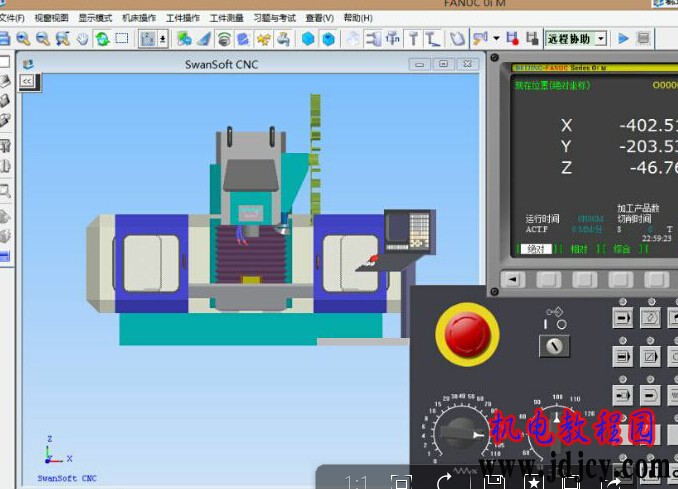Expand the dropdown arrow beside key icon

pyautogui.click(x=496, y=38)
